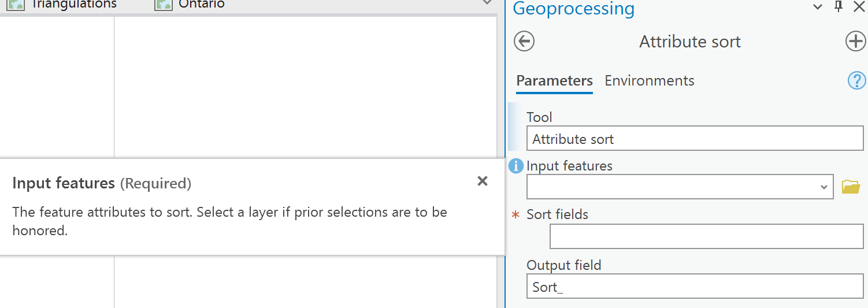Screen dimensions: 868x308
Task: Click the info icon beside Input features
Action: (x=515, y=166)
